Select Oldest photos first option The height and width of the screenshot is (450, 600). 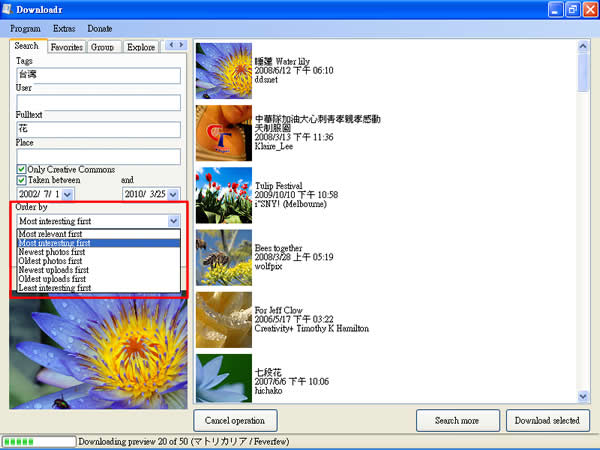[98, 261]
